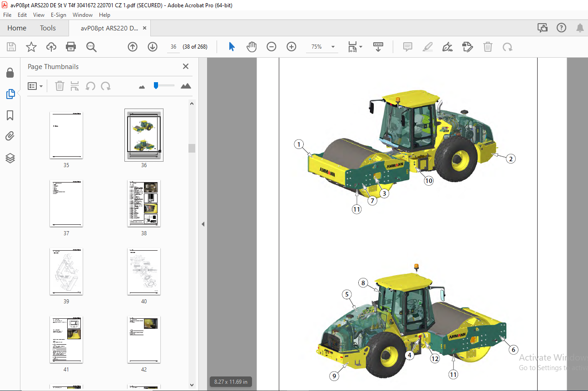Click the page number field showing 36

tap(173, 47)
